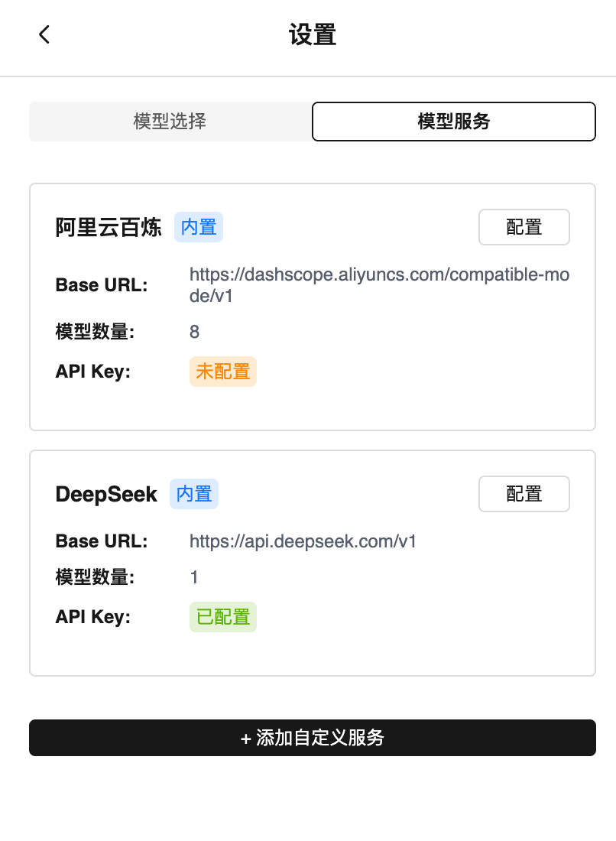616x841 pixels.
Task: Open 配置 for DeepSeek service
Action: (524, 494)
